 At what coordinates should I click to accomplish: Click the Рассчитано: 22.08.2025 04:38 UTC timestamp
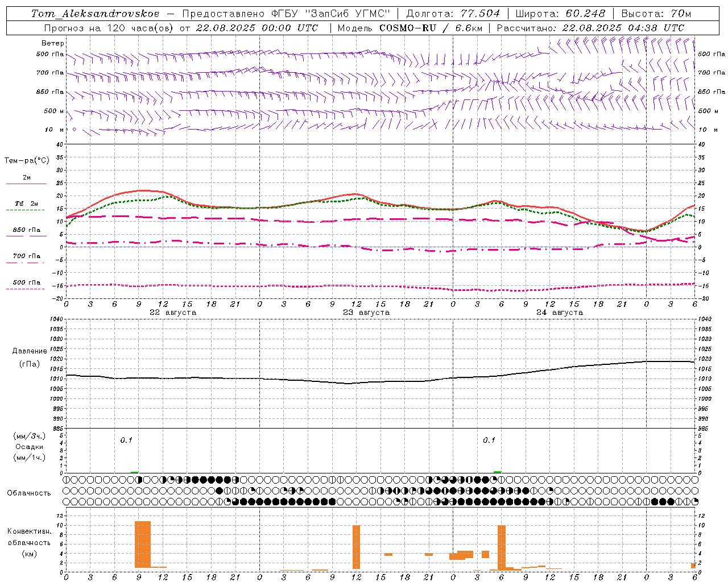click(x=590, y=28)
